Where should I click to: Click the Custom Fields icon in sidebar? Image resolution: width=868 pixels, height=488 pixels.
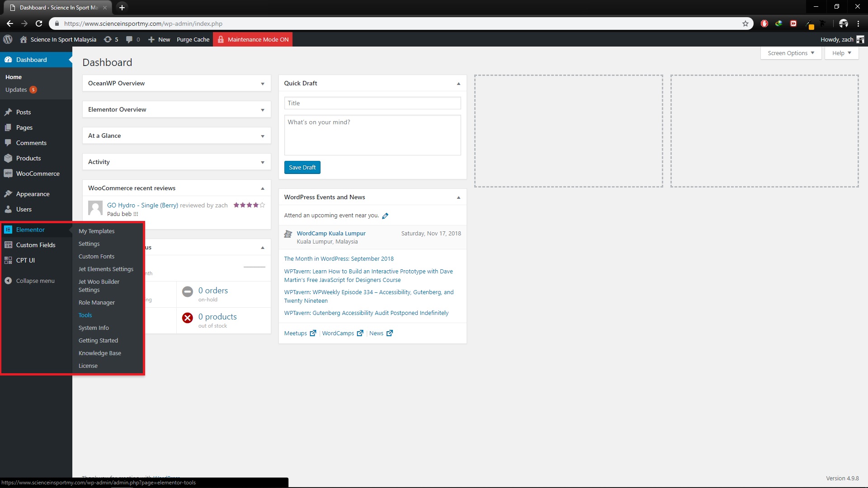8,245
